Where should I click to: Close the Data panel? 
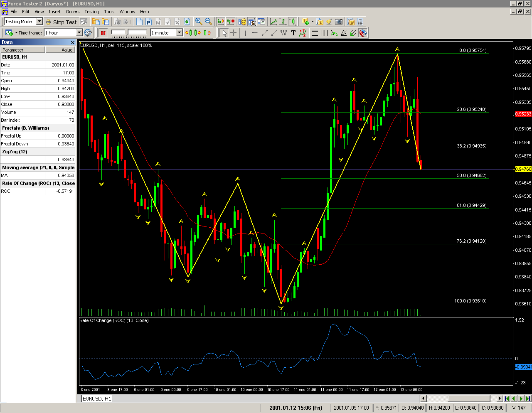point(73,42)
